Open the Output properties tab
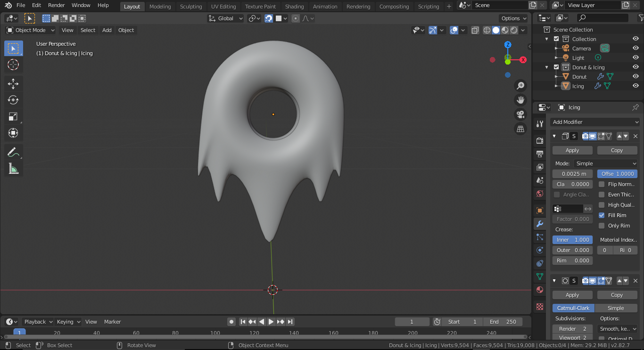 click(540, 154)
